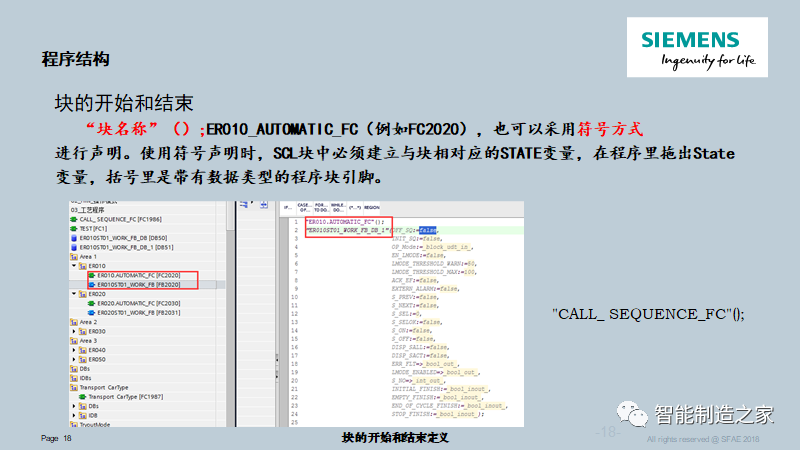
Task: Click S_SEL:=0 on line 12
Action: pyautogui.click(x=406, y=314)
